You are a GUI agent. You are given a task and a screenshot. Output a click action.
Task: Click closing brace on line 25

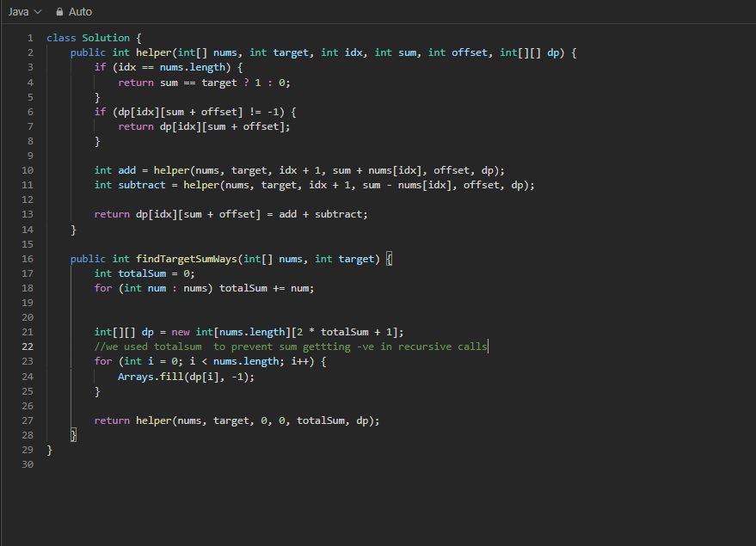[x=97, y=391]
